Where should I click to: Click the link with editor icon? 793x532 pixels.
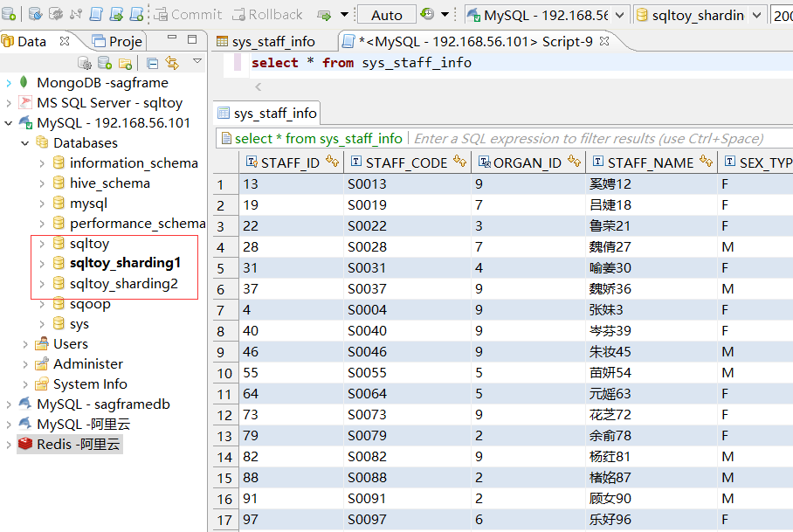[171, 63]
